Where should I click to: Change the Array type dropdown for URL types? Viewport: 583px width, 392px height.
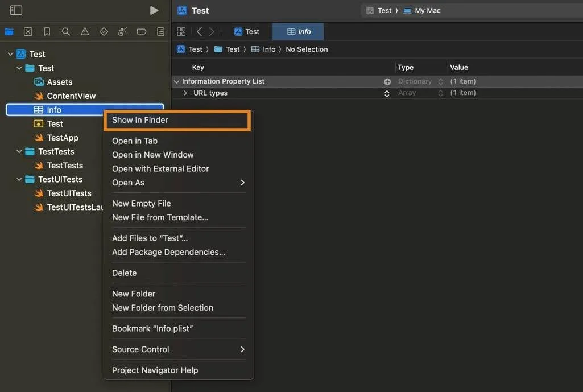420,93
